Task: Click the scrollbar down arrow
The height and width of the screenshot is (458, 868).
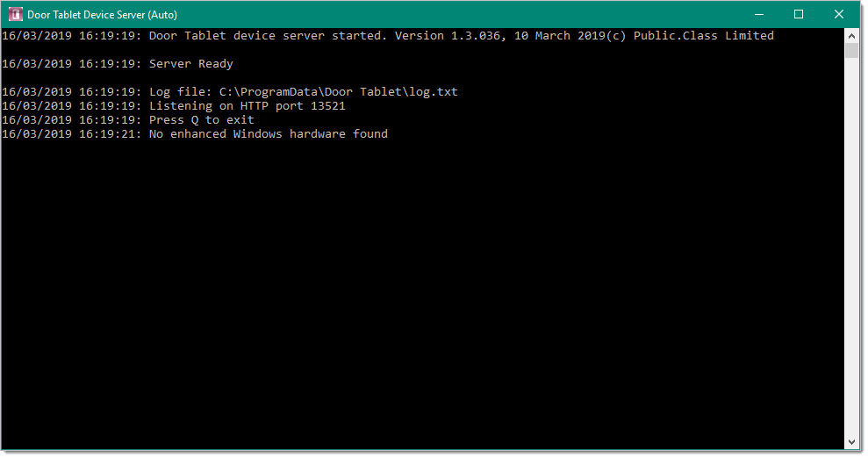Action: pyautogui.click(x=851, y=442)
